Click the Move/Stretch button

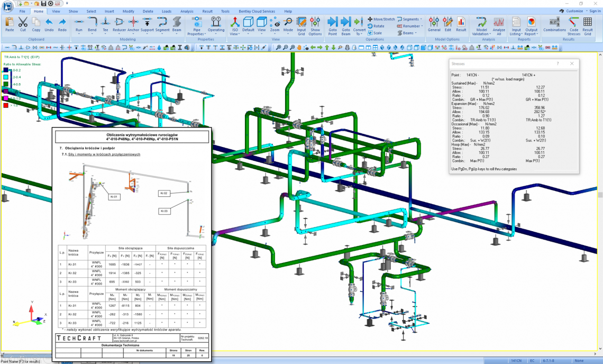pos(381,19)
